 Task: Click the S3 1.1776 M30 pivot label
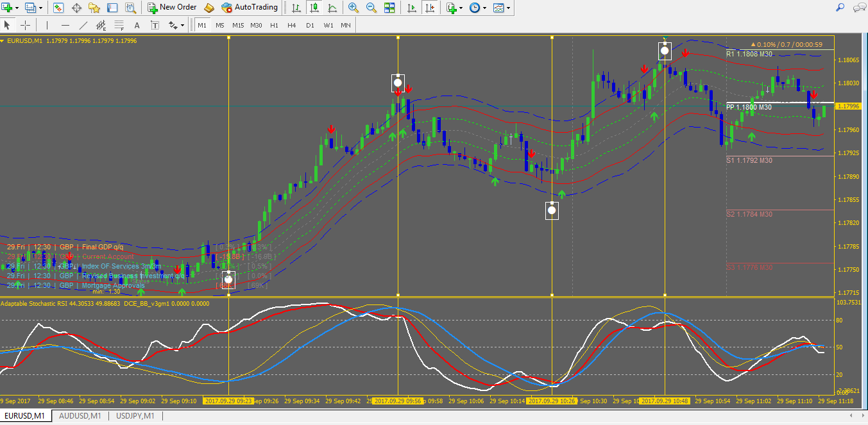point(749,268)
